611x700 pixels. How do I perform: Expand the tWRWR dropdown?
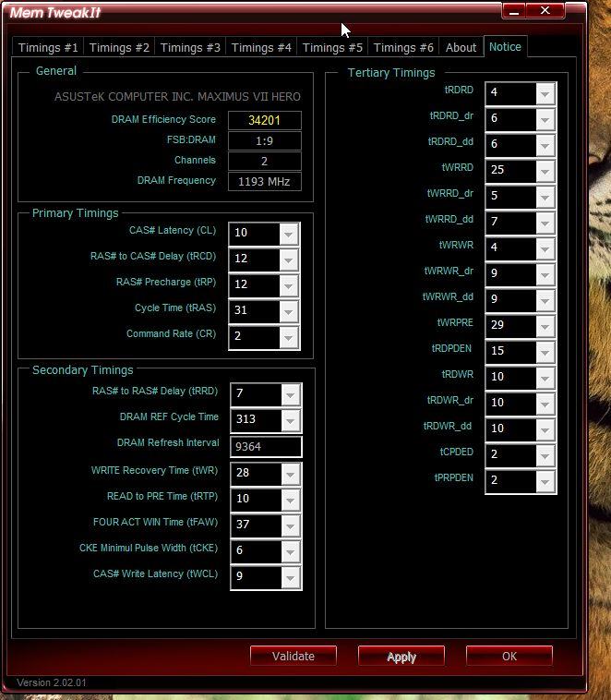click(x=545, y=249)
